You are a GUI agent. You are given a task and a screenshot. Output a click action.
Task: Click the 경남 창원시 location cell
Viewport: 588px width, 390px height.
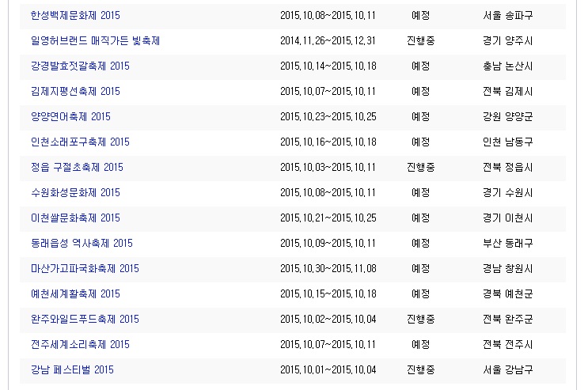[x=507, y=268]
